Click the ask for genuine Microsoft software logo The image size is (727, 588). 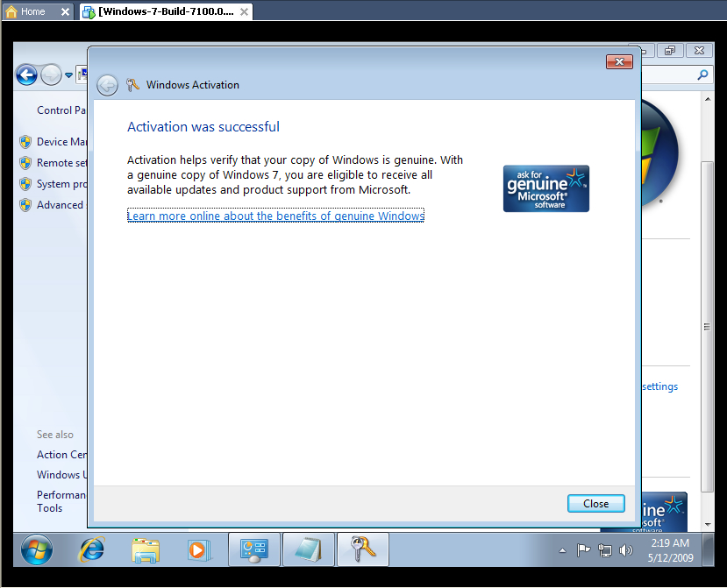click(x=546, y=188)
